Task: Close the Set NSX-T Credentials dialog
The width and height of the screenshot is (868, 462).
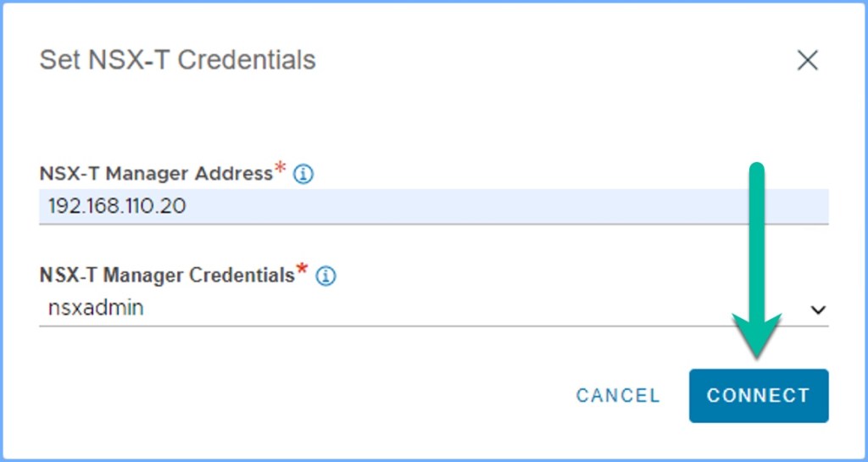Action: (807, 60)
